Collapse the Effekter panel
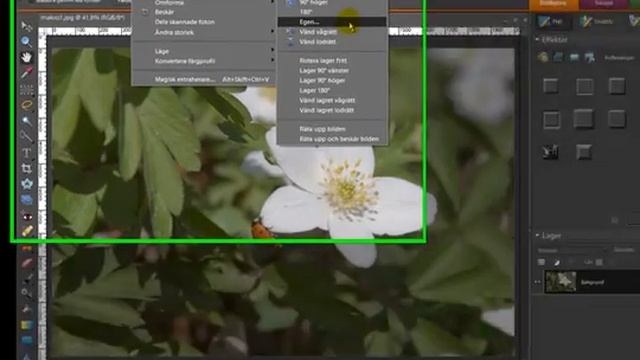 537,40
